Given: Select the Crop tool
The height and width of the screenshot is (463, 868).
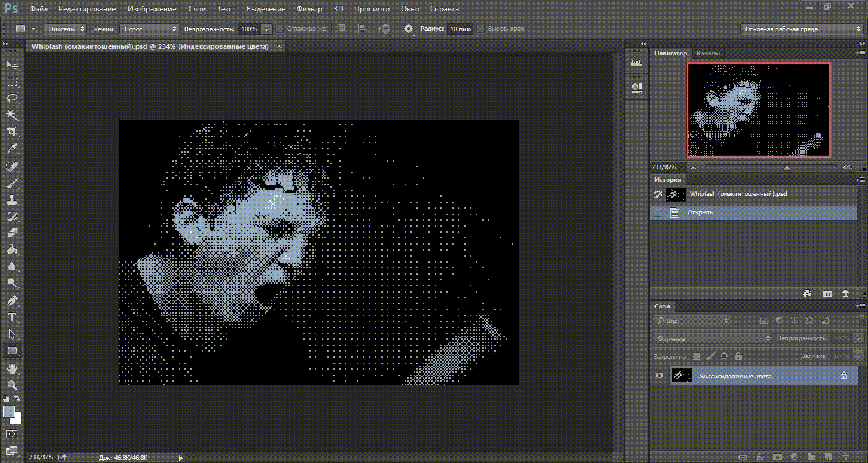Looking at the screenshot, I should [12, 132].
